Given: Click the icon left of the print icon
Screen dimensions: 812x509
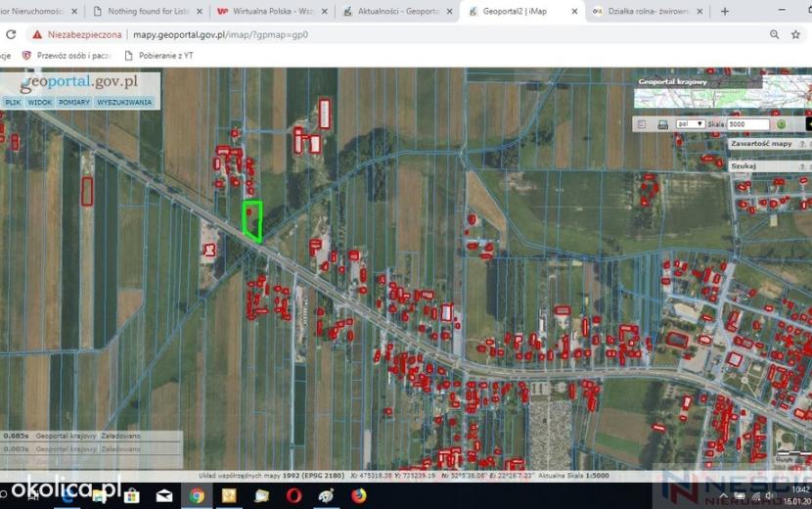Looking at the screenshot, I should [642, 124].
